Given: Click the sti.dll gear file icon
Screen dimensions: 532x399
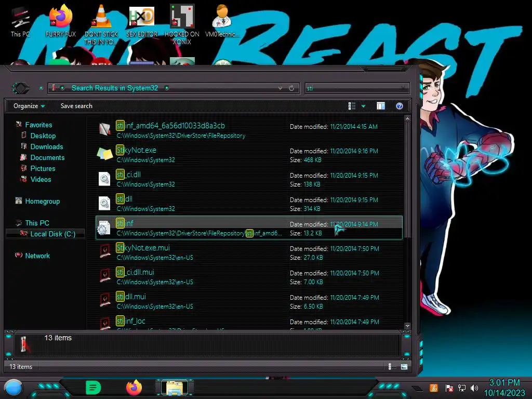Looking at the screenshot, I should tap(104, 203).
